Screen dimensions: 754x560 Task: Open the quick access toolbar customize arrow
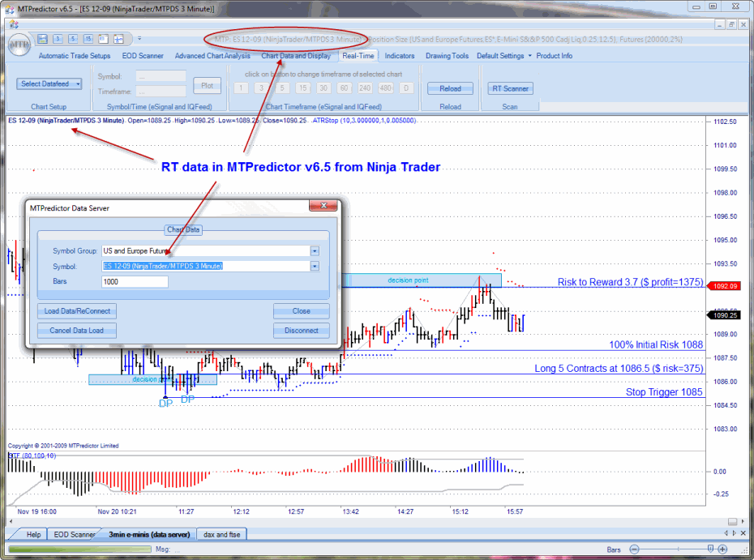(139, 38)
